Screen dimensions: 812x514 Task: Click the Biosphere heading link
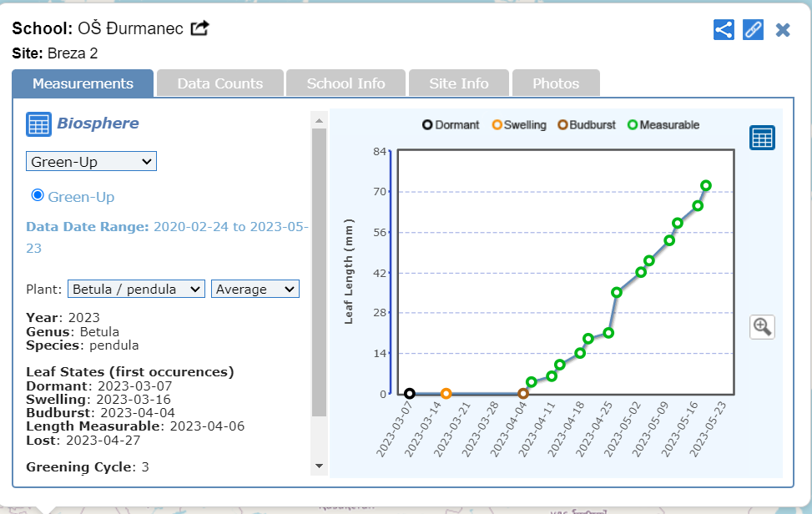(x=98, y=123)
